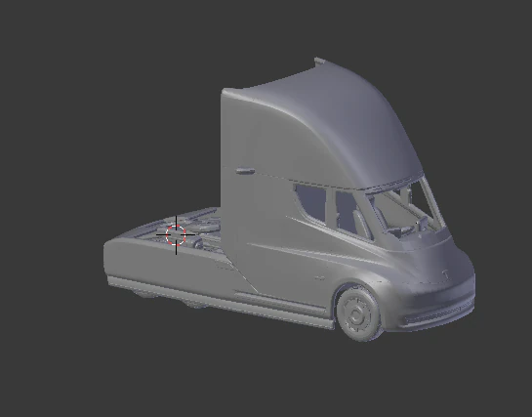Select the truck's front wheel
Screen dimensions: 532x417
click(x=358, y=313)
